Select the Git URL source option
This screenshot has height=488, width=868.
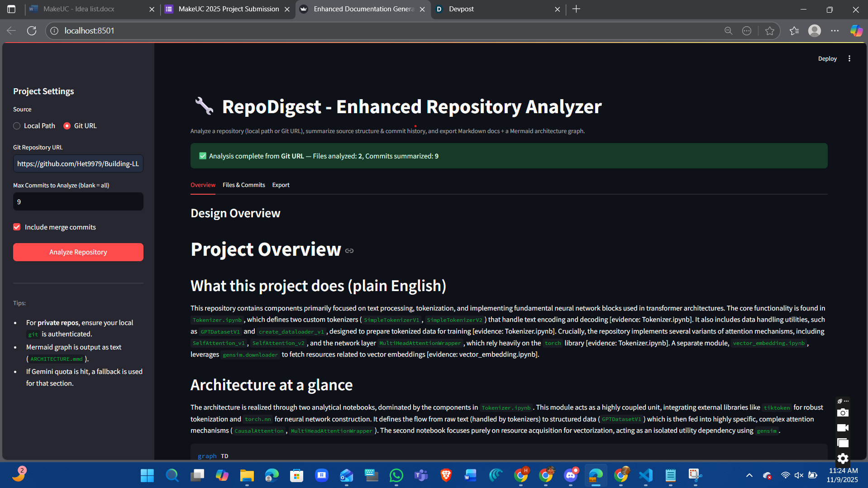(80, 126)
